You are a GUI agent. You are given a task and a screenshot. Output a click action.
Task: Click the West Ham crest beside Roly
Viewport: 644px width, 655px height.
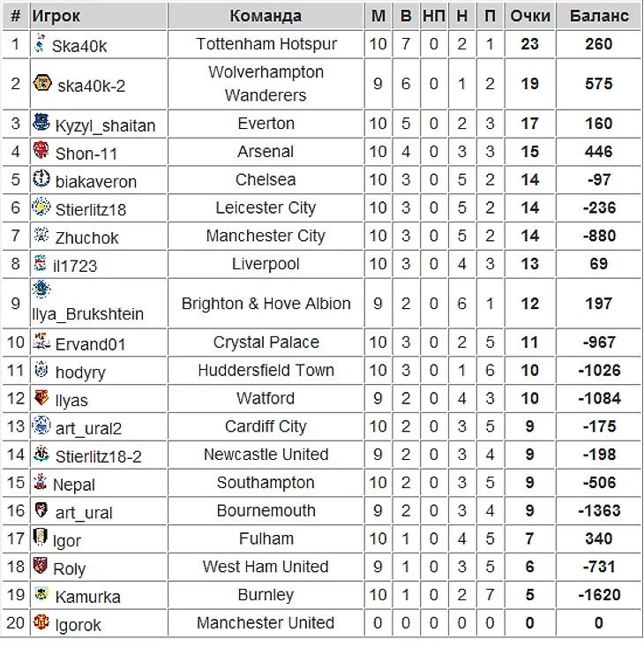pos(40,566)
